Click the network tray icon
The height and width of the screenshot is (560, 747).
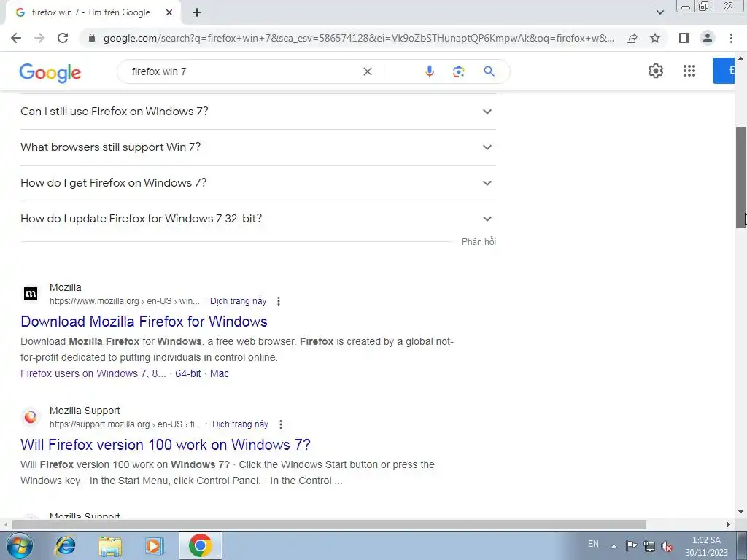(649, 546)
